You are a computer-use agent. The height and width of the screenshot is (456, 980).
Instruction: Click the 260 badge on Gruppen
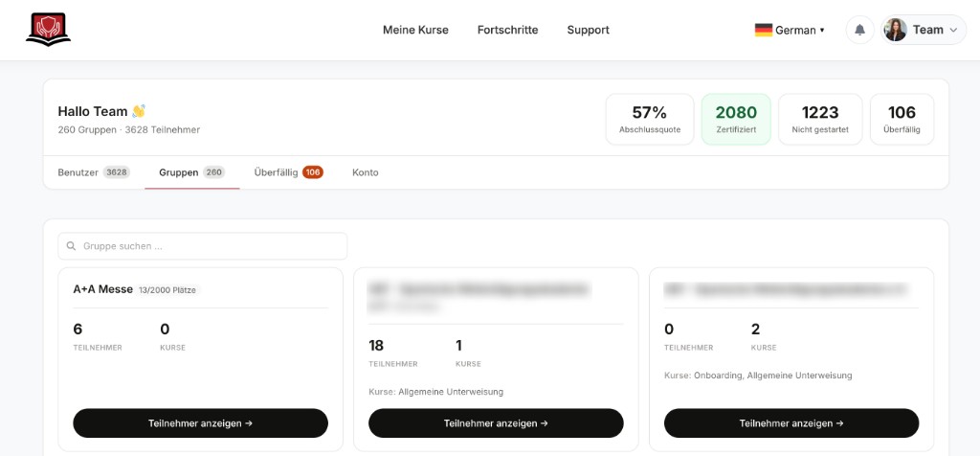pos(213,172)
